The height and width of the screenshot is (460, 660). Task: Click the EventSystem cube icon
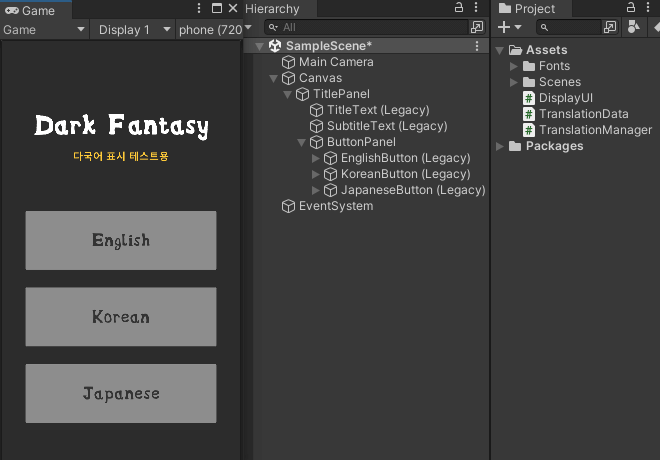click(x=288, y=206)
